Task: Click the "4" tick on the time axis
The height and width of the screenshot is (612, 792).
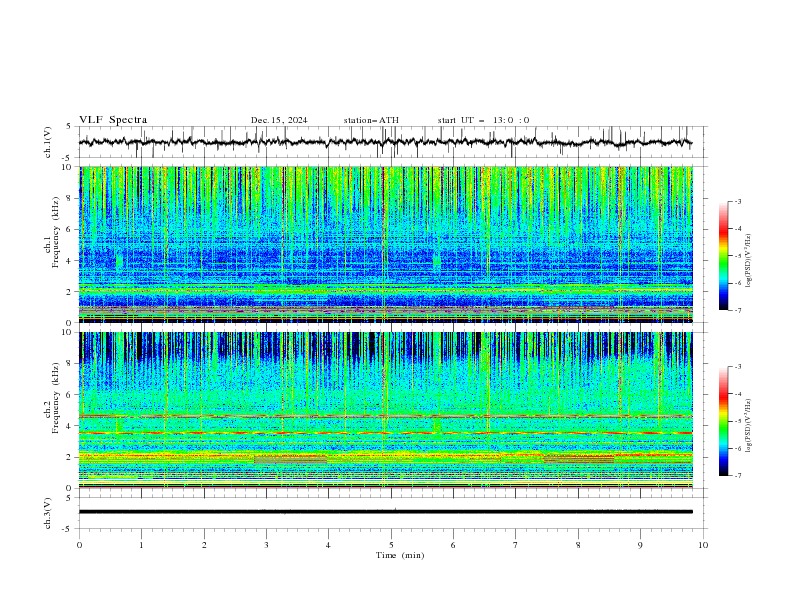Action: coord(328,545)
